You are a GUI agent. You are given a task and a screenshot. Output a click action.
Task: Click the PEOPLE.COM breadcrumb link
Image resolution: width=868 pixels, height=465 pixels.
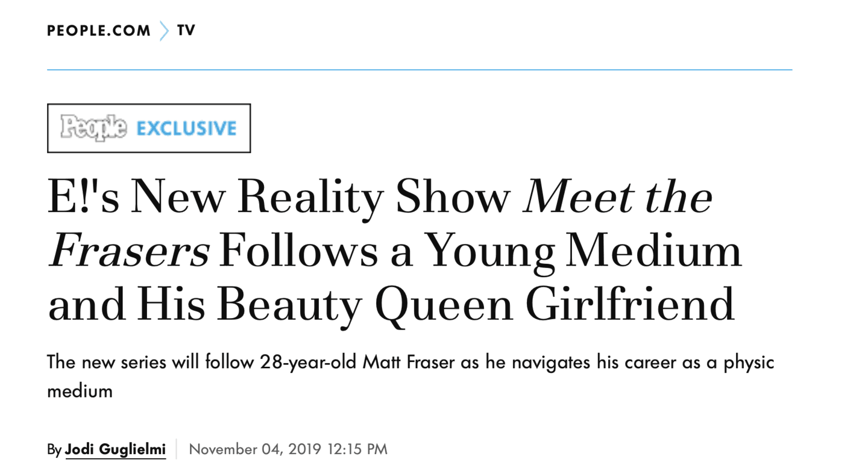99,31
